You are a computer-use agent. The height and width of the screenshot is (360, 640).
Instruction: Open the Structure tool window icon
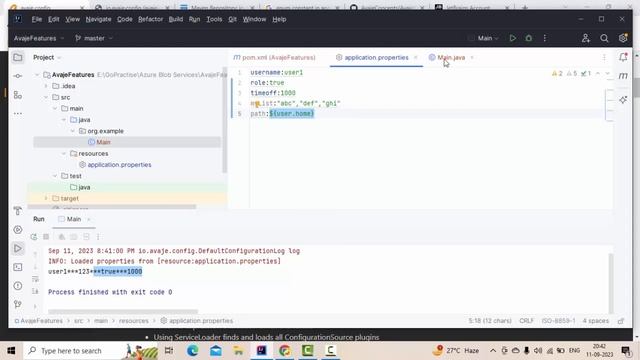click(x=18, y=95)
